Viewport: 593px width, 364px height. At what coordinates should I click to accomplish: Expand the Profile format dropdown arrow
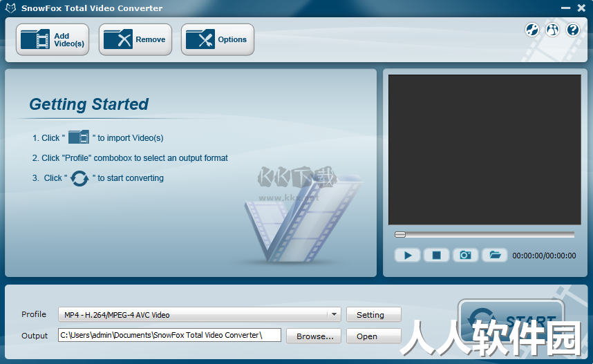(334, 314)
